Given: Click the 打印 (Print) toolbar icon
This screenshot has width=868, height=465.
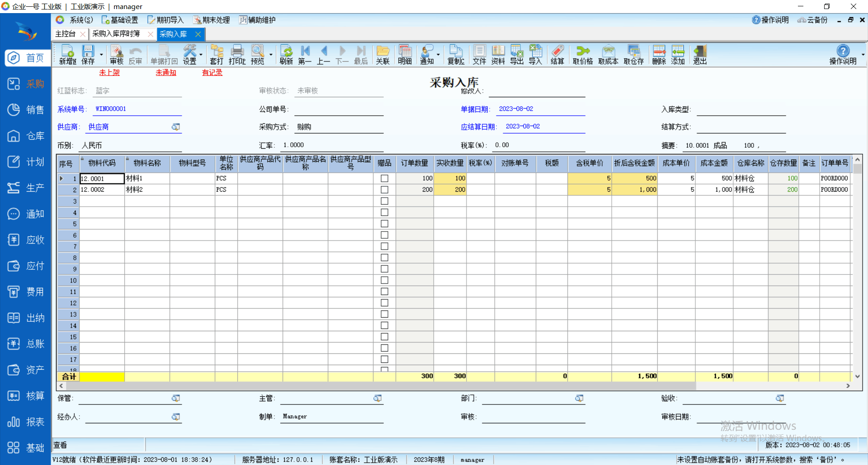Looking at the screenshot, I should coord(237,55).
